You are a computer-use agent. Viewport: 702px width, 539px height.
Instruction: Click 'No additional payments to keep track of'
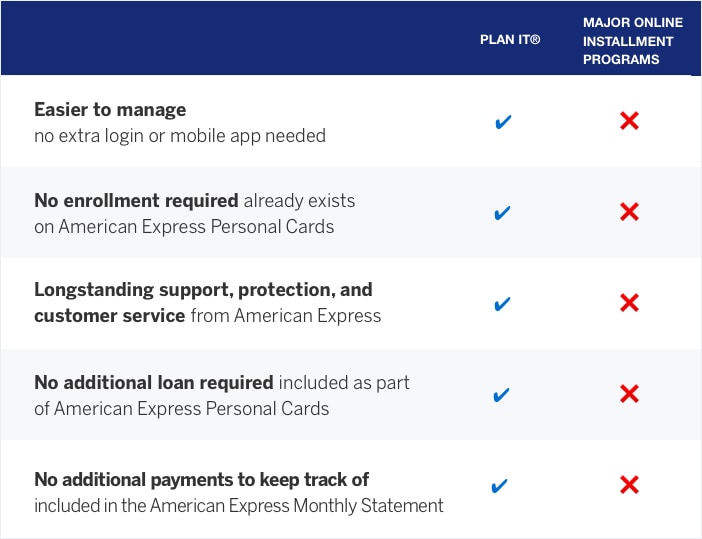[202, 479]
